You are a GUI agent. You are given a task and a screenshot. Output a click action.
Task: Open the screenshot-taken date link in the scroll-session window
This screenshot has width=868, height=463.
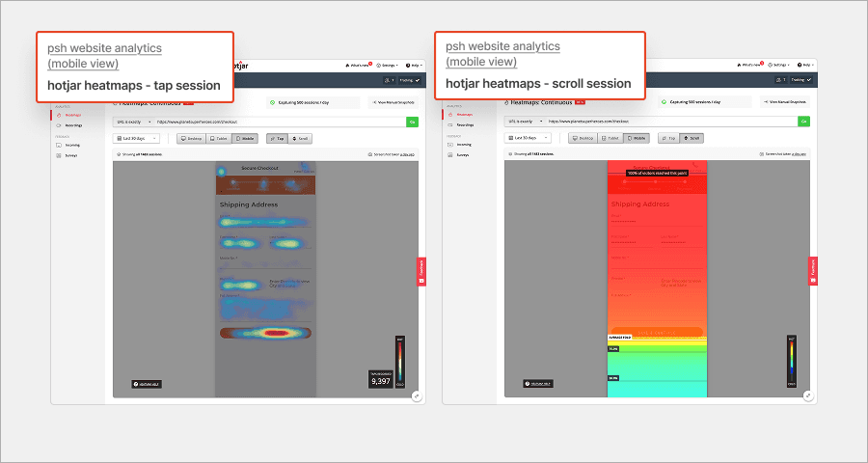pyautogui.click(x=799, y=154)
